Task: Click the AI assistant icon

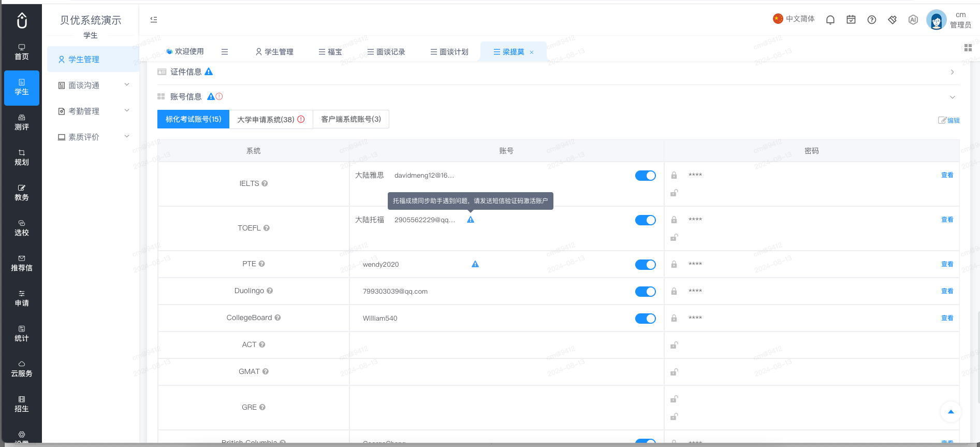Action: [913, 20]
